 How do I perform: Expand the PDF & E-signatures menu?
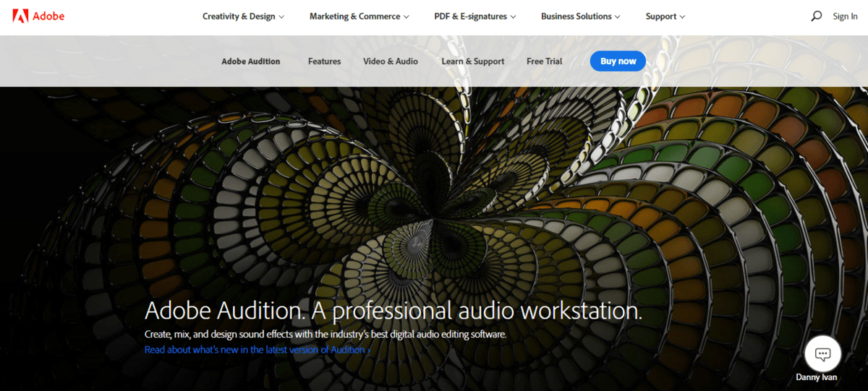pyautogui.click(x=475, y=16)
